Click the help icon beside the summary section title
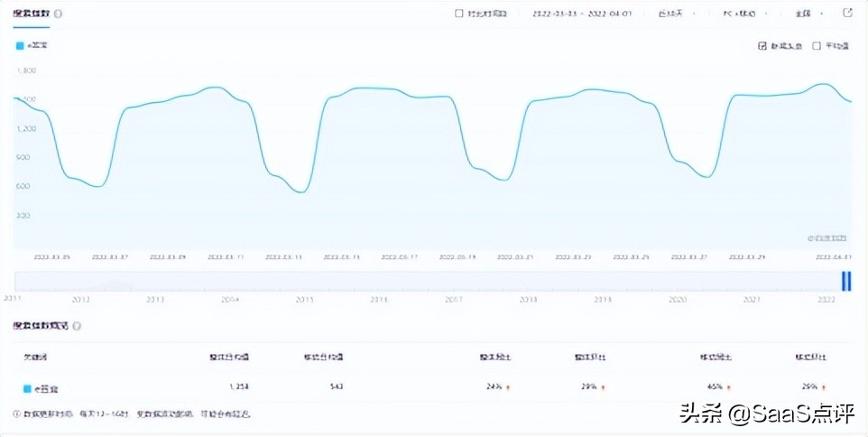Screen dimensions: 868x437 pos(77,326)
